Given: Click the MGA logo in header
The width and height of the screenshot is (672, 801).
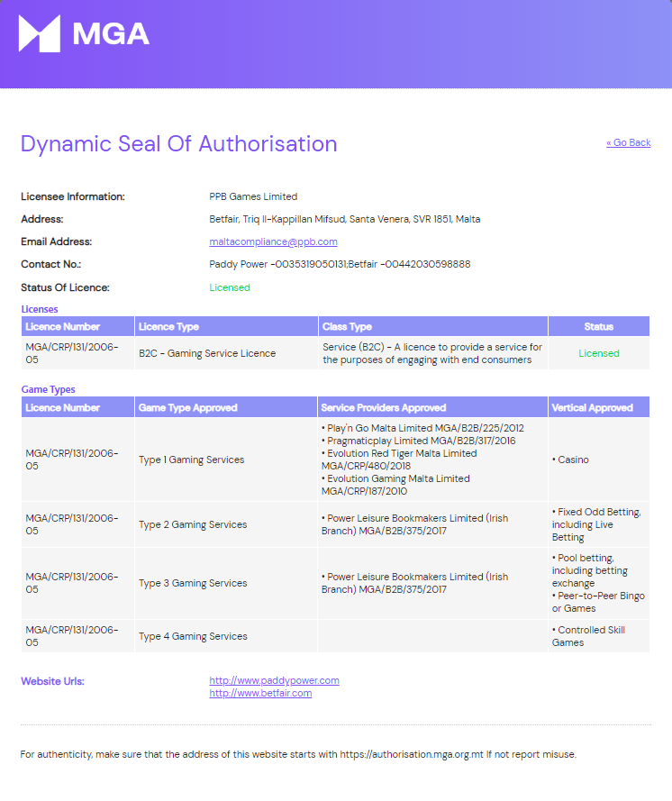Looking at the screenshot, I should (85, 33).
